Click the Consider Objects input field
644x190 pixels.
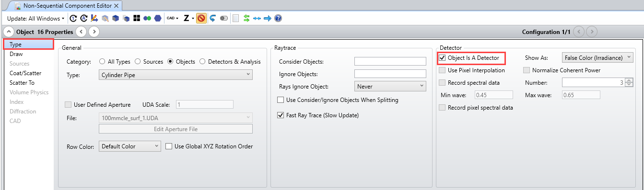tap(390, 61)
